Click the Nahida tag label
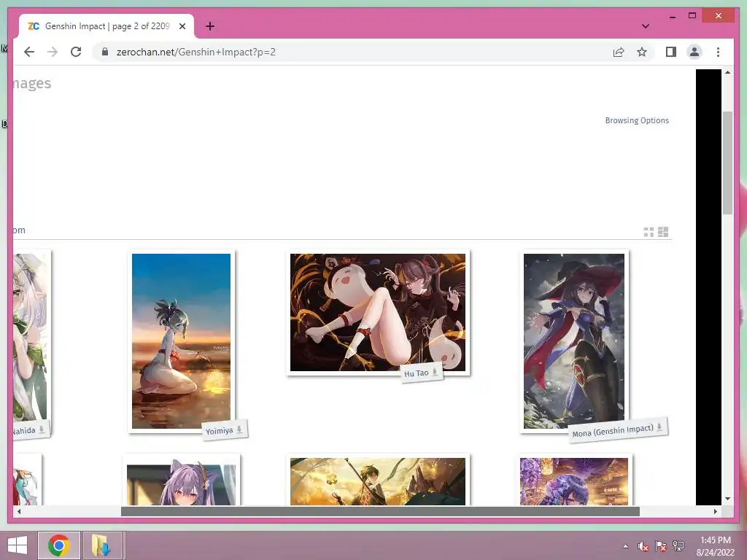Screen dimensions: 747x560 (24, 431)
